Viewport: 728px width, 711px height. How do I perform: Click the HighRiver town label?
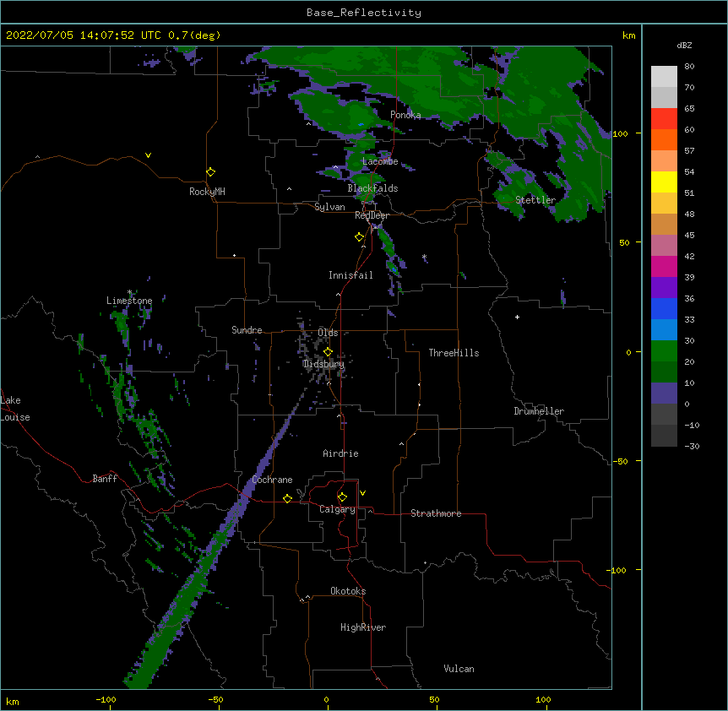coord(363,627)
